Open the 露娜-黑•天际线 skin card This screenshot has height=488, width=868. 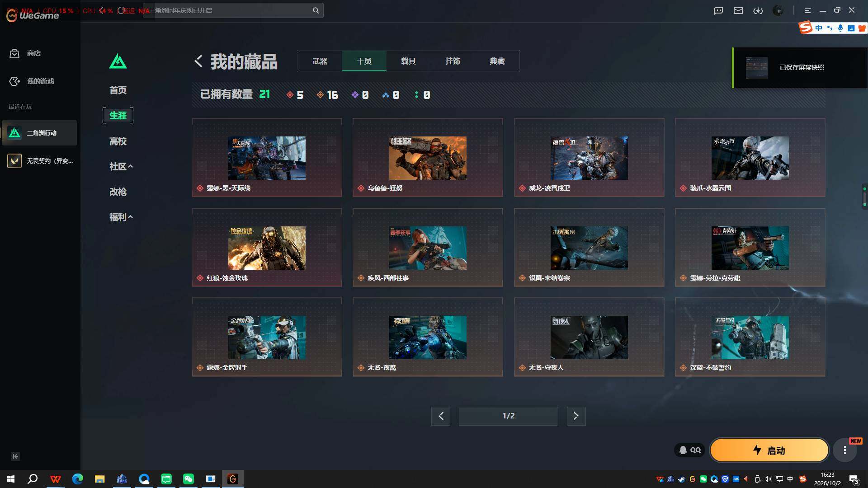pos(267,157)
